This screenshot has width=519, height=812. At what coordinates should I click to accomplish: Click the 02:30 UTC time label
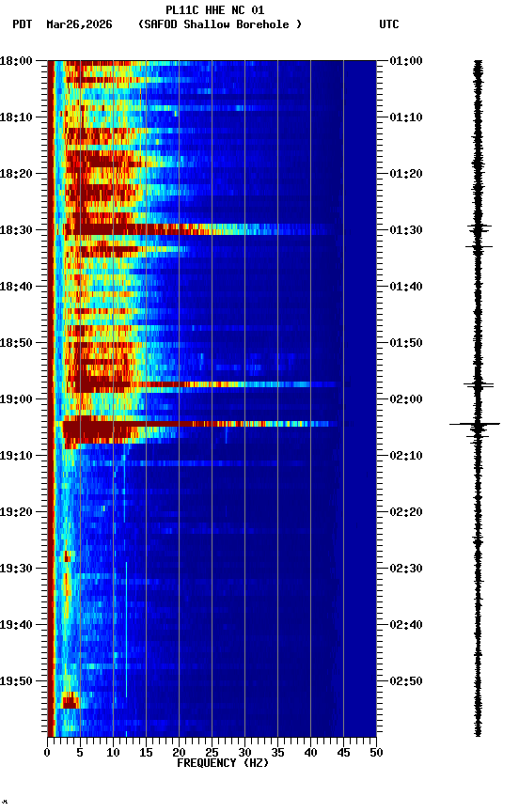pyautogui.click(x=406, y=569)
